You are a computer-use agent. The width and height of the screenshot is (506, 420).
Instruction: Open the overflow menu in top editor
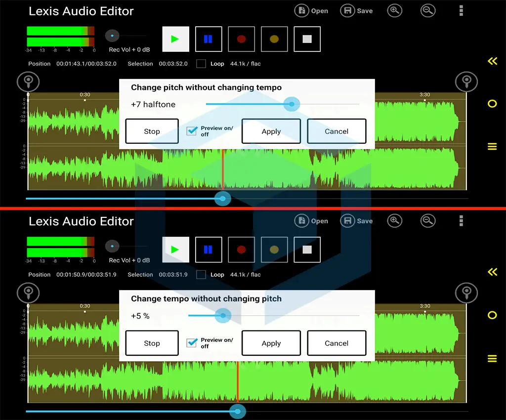[x=461, y=11]
